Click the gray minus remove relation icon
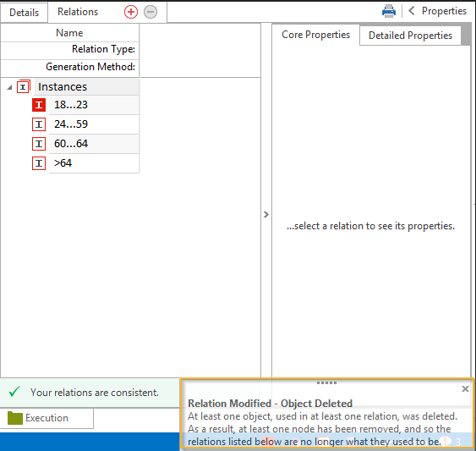The height and width of the screenshot is (451, 476). pos(150,12)
